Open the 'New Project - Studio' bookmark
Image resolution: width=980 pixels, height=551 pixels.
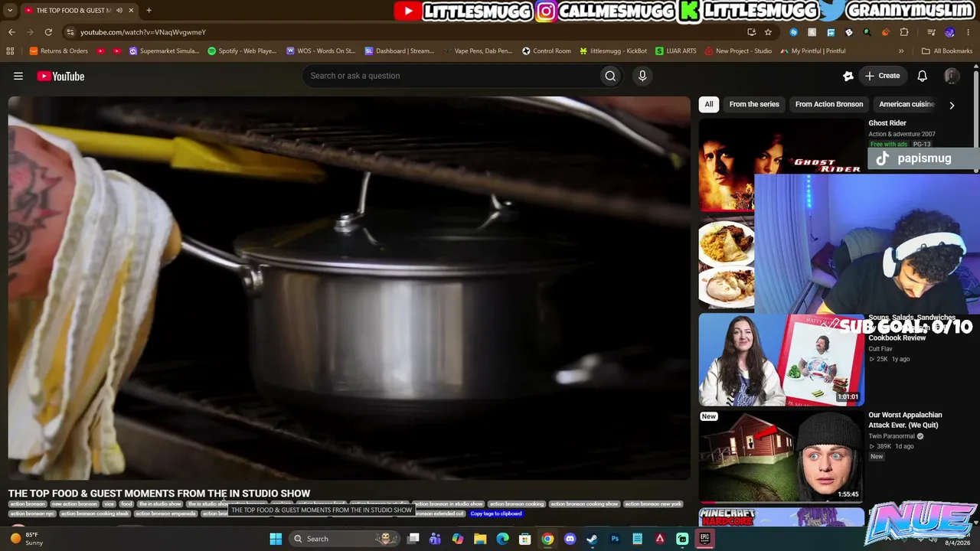pos(738,51)
